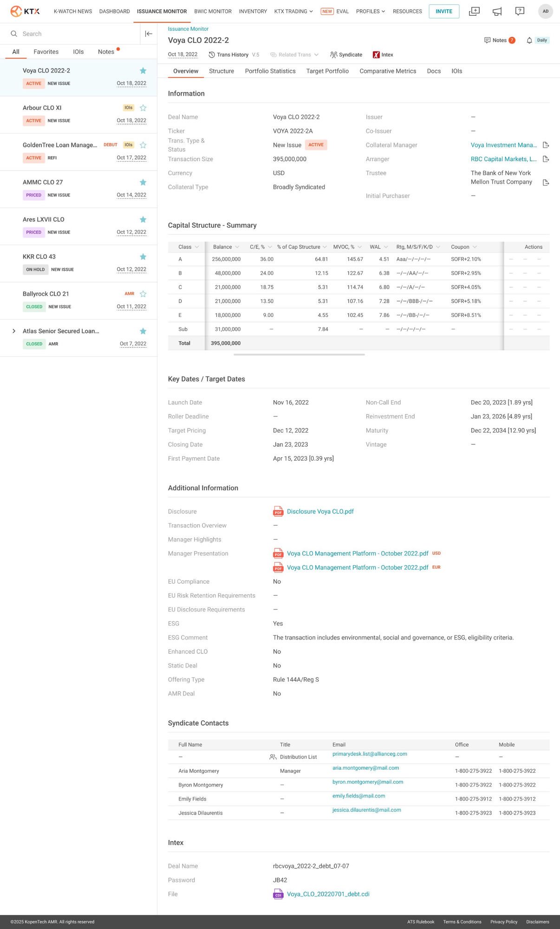Click the capital structure horizontal scrollbar
Image resolution: width=560 pixels, height=929 pixels.
299,355
